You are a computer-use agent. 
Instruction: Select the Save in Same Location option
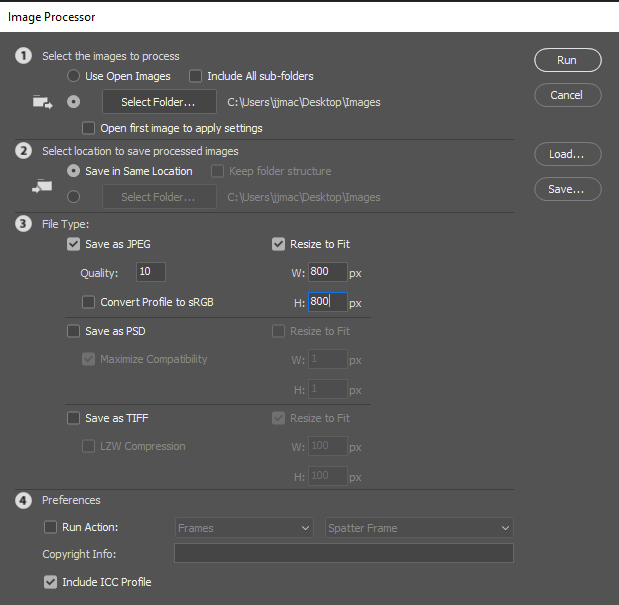pos(73,171)
